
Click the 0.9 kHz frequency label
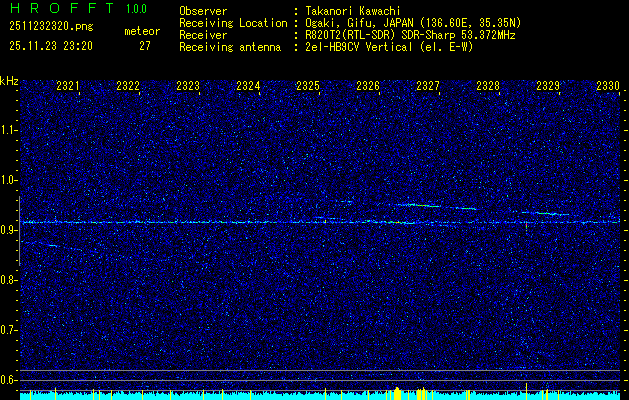click(8, 230)
